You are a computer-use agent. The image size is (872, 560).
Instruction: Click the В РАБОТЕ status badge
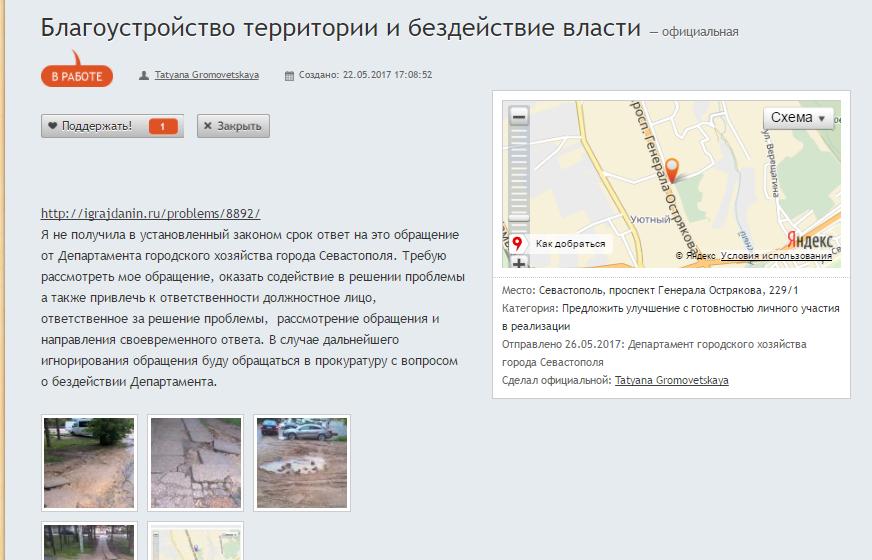pyautogui.click(x=77, y=76)
